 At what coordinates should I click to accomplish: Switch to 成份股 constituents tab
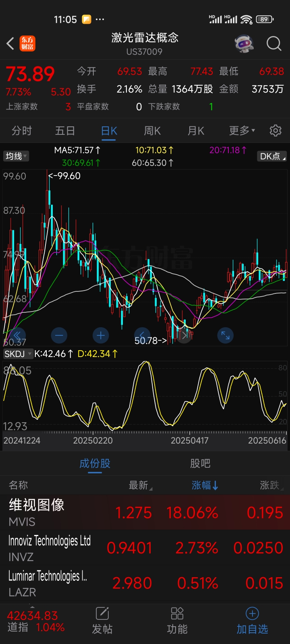click(95, 463)
